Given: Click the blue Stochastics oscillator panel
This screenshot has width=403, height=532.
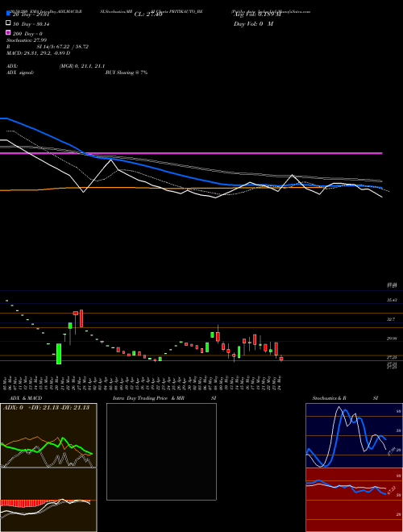Looking at the screenshot, I should 354,435.
